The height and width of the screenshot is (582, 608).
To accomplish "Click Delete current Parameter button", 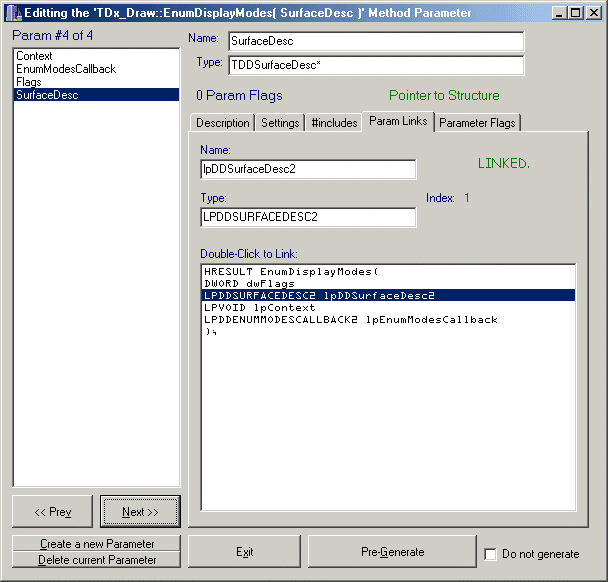I will pos(97,560).
